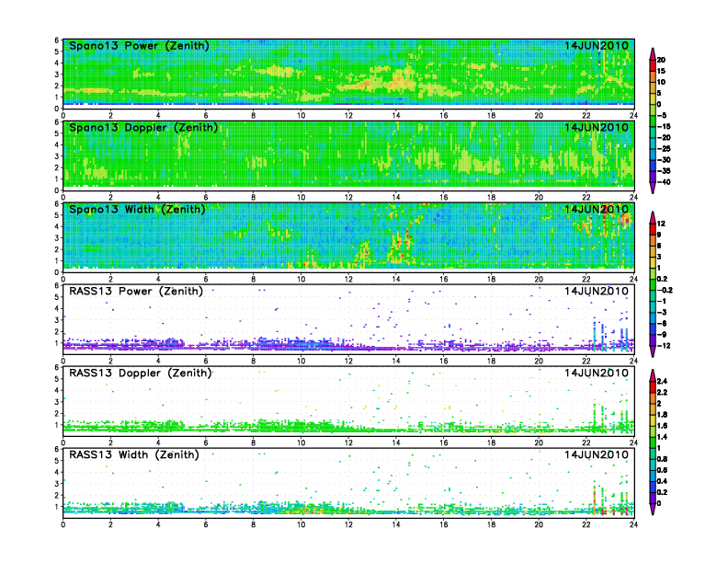
Task: Click the '0.4' colorbar value label
Action: coord(662,481)
